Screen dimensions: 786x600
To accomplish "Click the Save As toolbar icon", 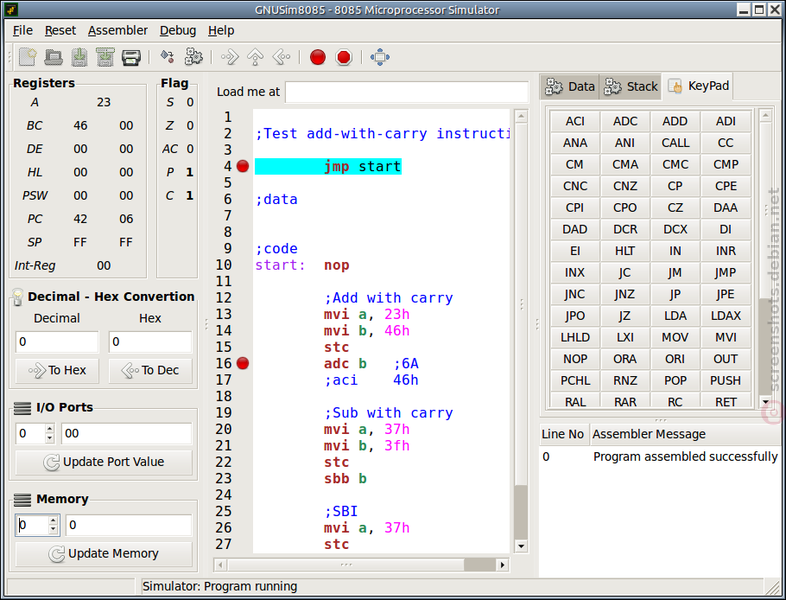I will (105, 57).
